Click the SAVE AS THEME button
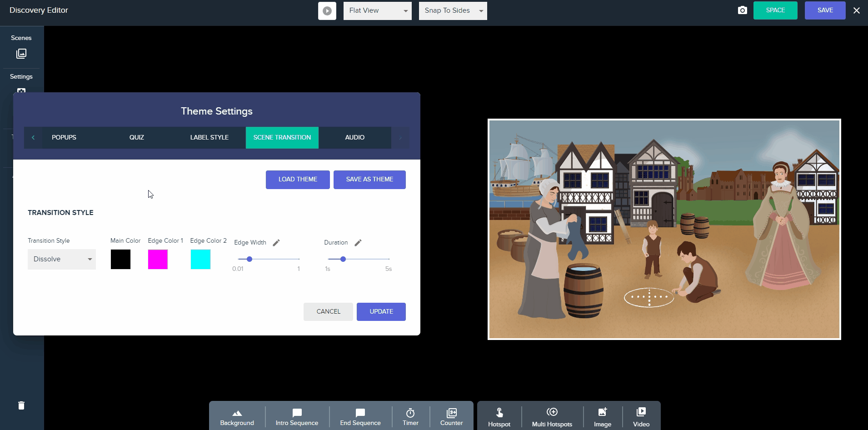Screen dimensions: 868x430 pyautogui.click(x=369, y=180)
